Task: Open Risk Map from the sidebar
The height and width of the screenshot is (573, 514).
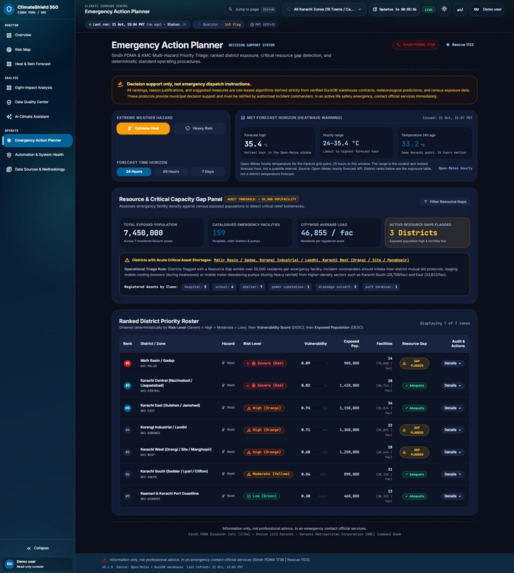Action: point(37,49)
